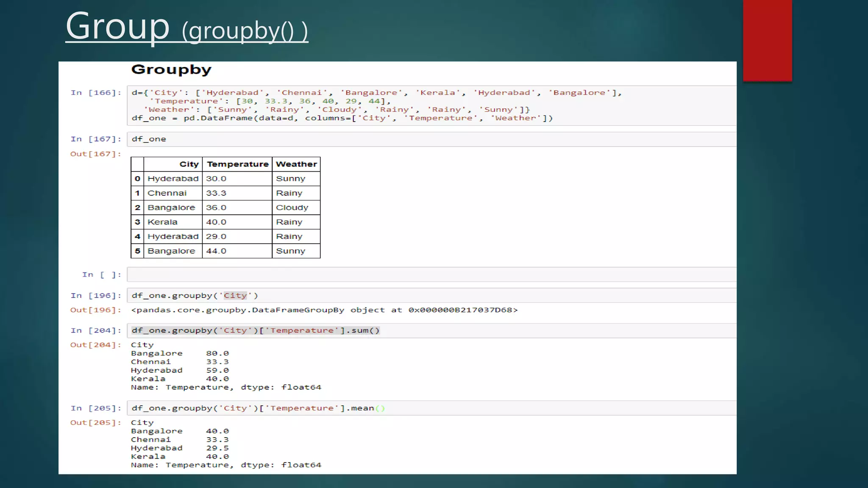Click the 'Bangalore' cell in row 2
This screenshot has height=488, width=868.
tap(173, 208)
